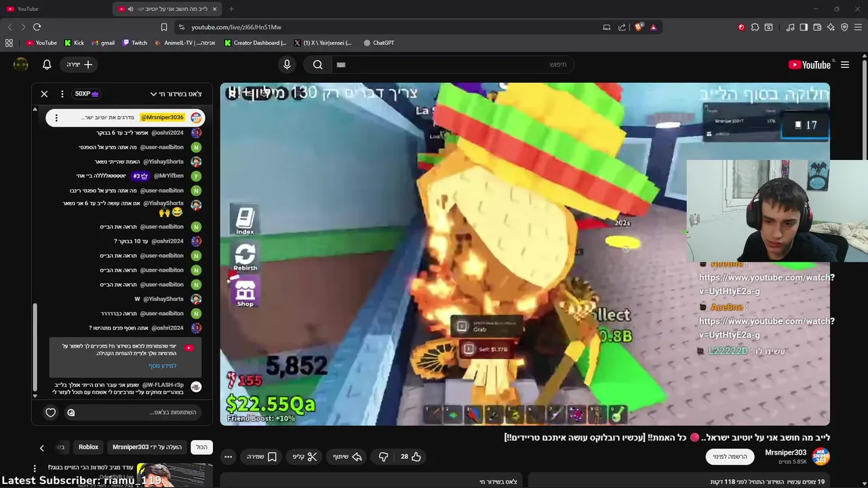Viewport: 868px width, 488px height.
Task: Click the 50XP crown badge
Action: coord(87,94)
